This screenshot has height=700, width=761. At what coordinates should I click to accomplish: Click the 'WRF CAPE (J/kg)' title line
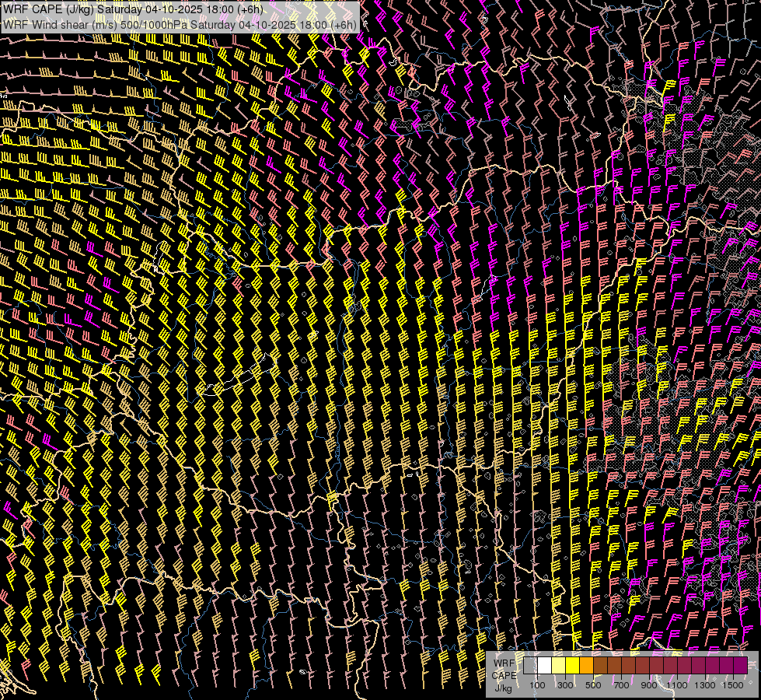tap(132, 9)
